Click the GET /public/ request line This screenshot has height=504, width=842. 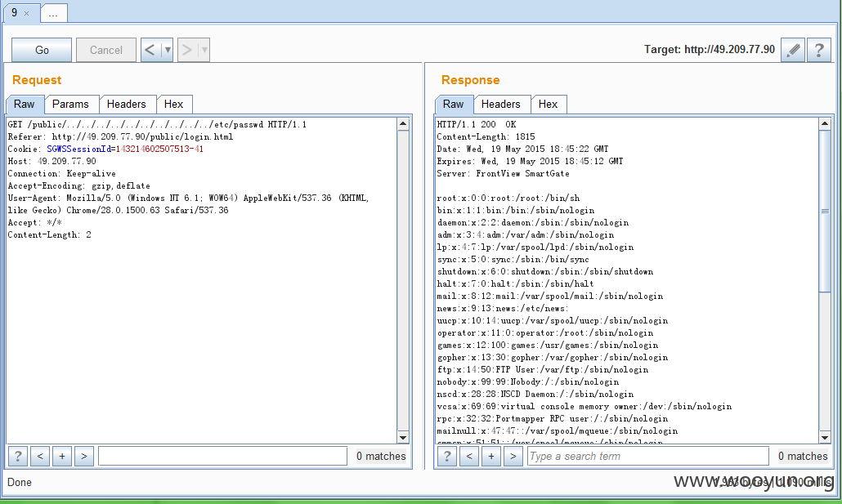[157, 124]
